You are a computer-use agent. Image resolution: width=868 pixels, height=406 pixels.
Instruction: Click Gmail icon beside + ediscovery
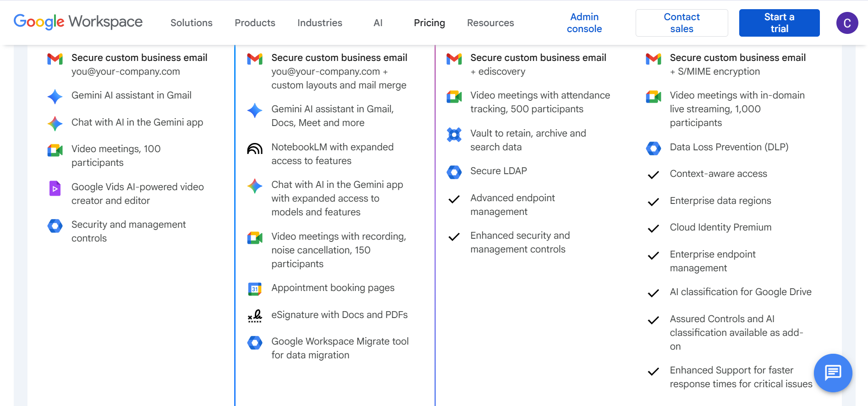point(454,59)
